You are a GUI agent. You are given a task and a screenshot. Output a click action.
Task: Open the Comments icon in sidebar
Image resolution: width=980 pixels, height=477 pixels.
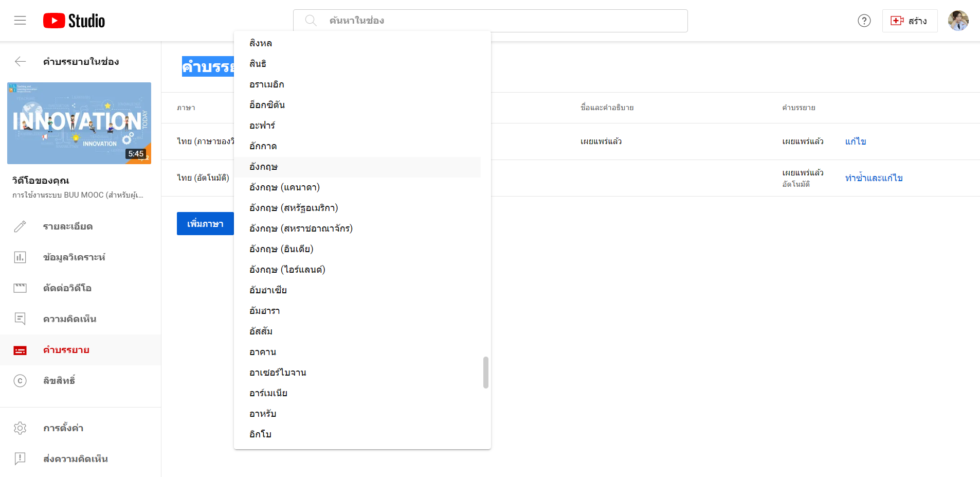[x=20, y=319]
